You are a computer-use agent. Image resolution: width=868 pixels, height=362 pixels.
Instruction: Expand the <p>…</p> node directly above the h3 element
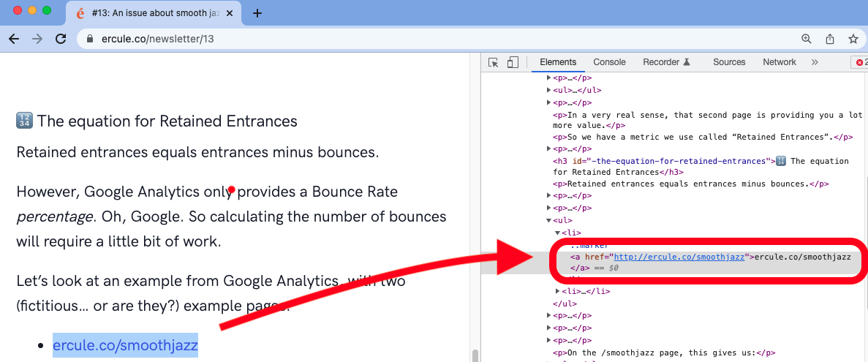tap(548, 149)
